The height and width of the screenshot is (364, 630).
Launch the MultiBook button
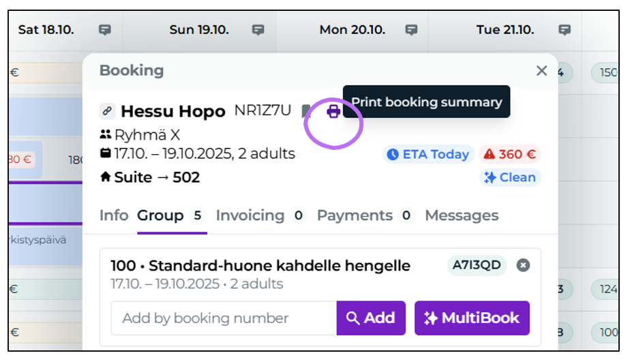pyautogui.click(x=472, y=318)
